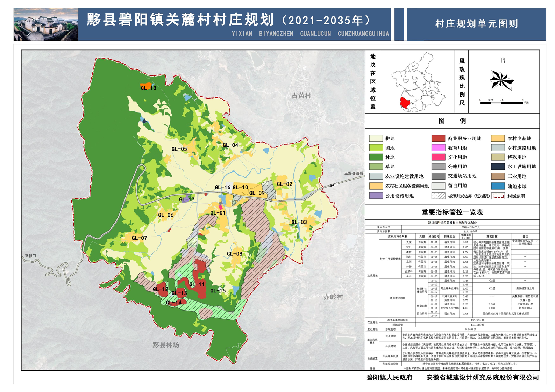The width and height of the screenshot is (555, 392).
Task: Click the GL-10 parcel label on map
Action: coord(240,187)
